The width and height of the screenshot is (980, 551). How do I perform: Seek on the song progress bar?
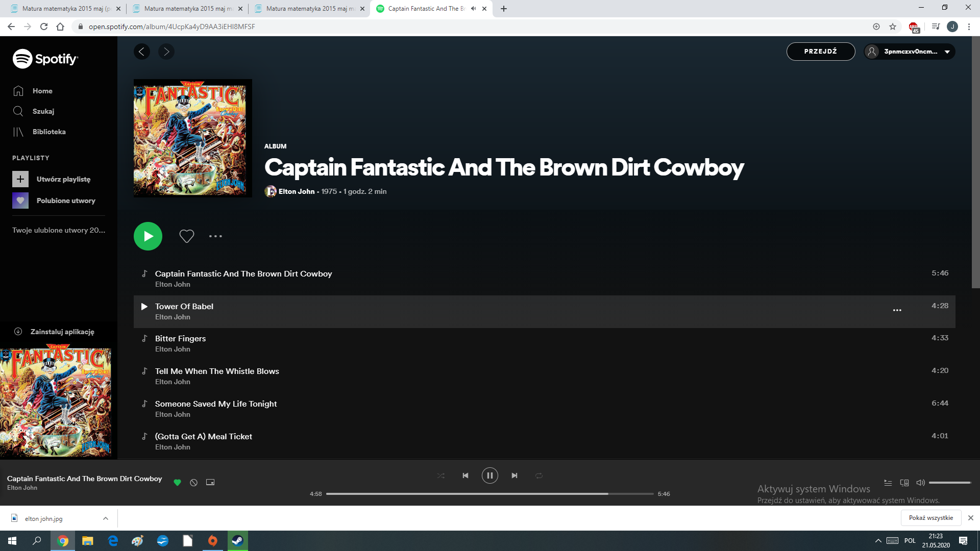(490, 494)
